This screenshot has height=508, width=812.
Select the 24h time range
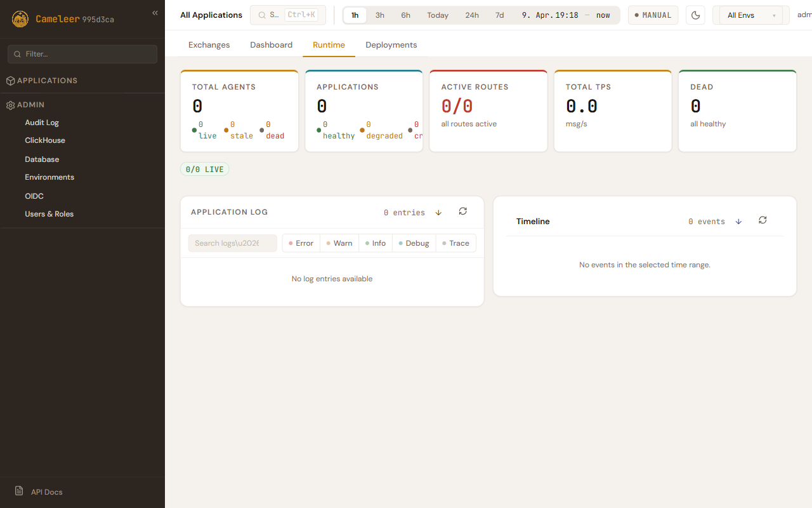coord(472,15)
